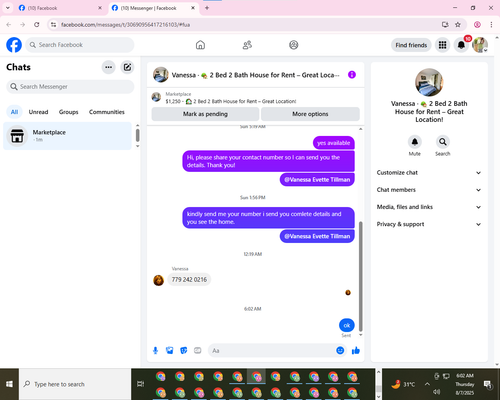Open conversation information purple icon

(352, 75)
